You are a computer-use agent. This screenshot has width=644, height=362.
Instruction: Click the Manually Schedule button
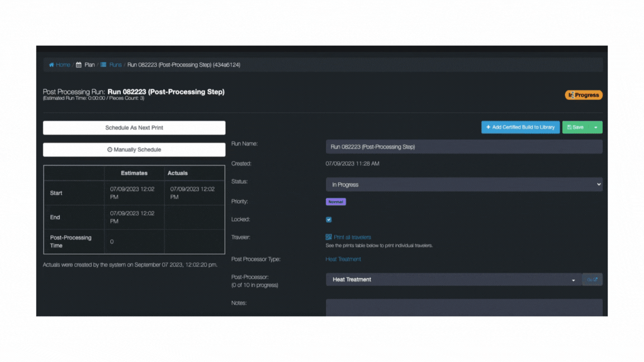tap(134, 150)
